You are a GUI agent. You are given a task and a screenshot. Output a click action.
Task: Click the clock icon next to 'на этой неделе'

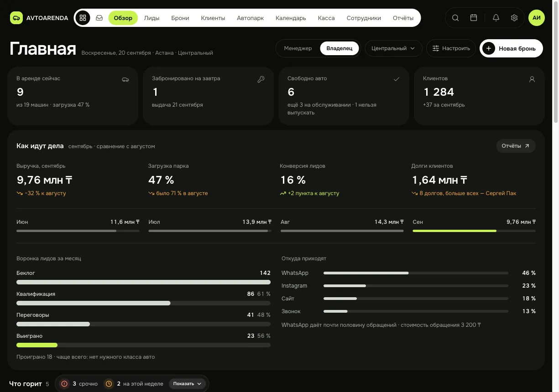click(109, 384)
